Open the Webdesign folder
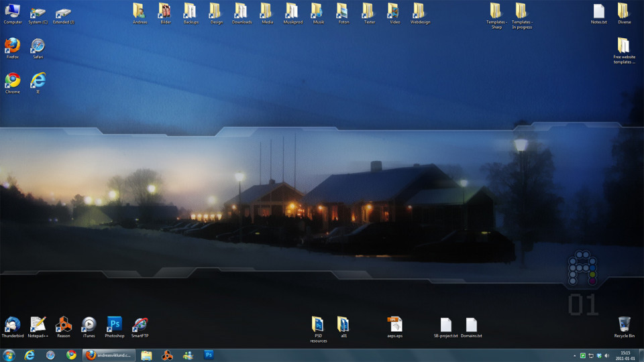644x362 pixels. [420, 13]
